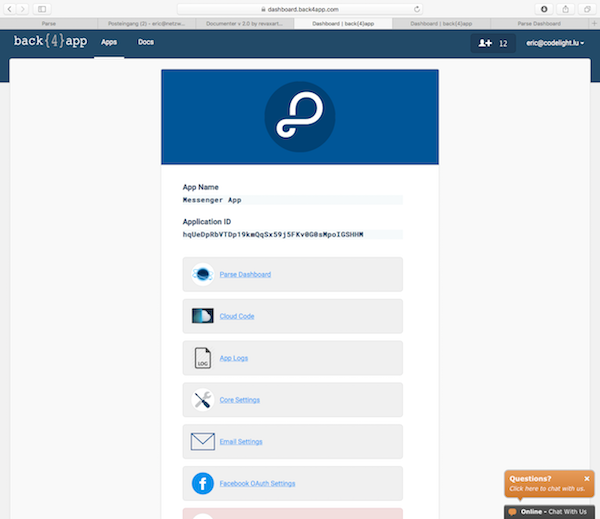
Task: Go forward with the browser forward arrow
Action: tap(23, 9)
